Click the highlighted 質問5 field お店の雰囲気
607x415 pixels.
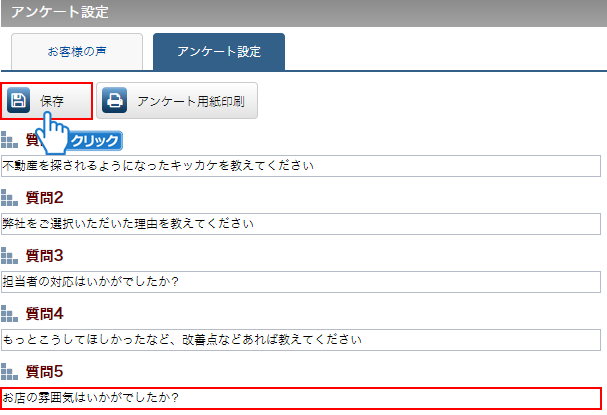300,397
